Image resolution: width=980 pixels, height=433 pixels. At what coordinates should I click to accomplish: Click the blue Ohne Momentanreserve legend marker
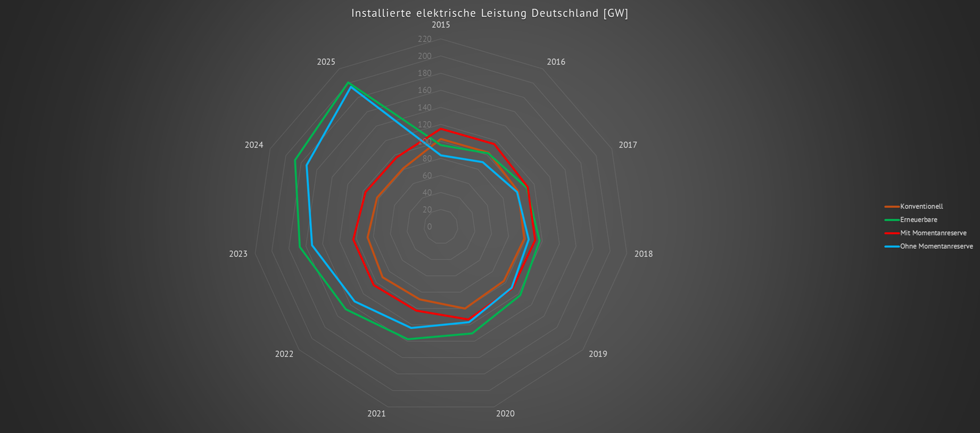(x=892, y=247)
